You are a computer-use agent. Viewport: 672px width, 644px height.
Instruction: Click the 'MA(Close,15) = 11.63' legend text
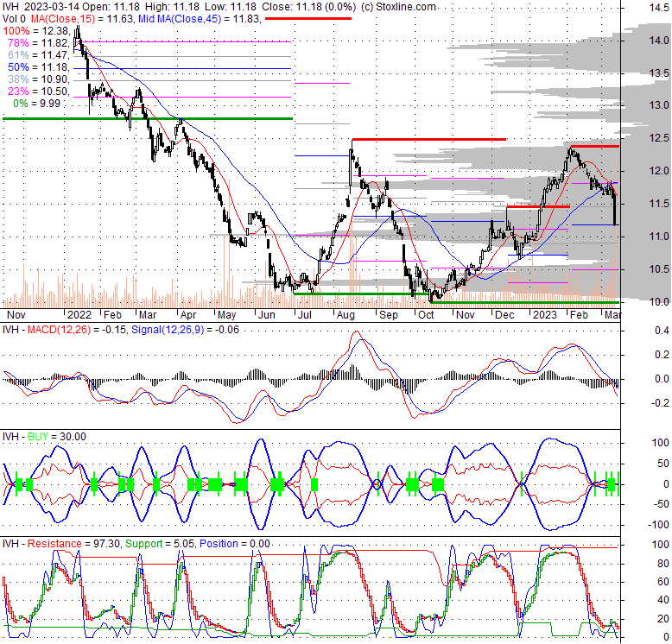[x=82, y=19]
